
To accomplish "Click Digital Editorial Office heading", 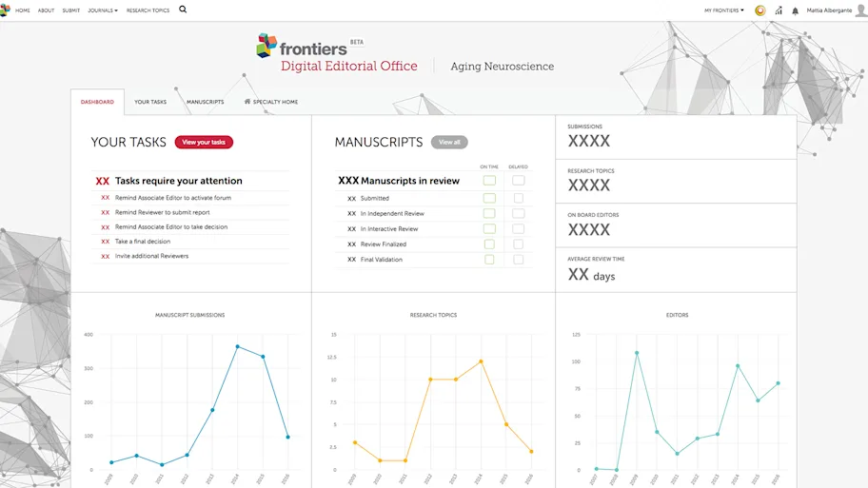I will [348, 66].
